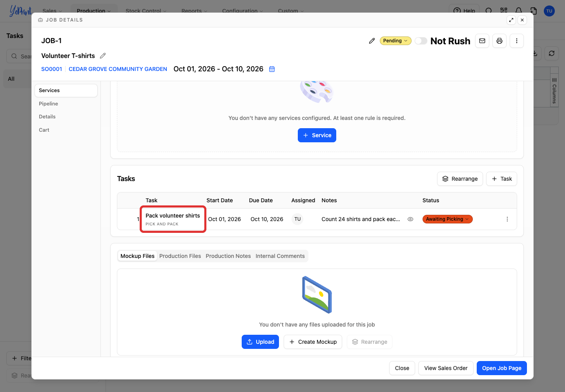Change Pending job status dropdown
The image size is (565, 392).
point(395,41)
